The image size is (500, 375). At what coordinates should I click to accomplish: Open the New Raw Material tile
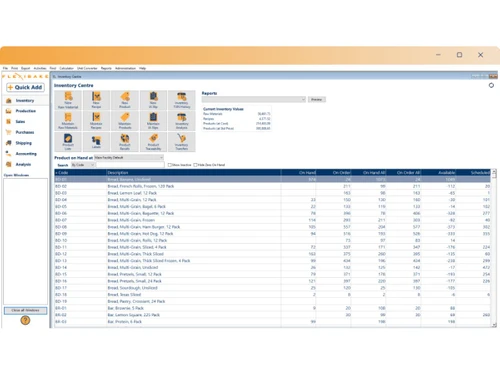point(68,100)
